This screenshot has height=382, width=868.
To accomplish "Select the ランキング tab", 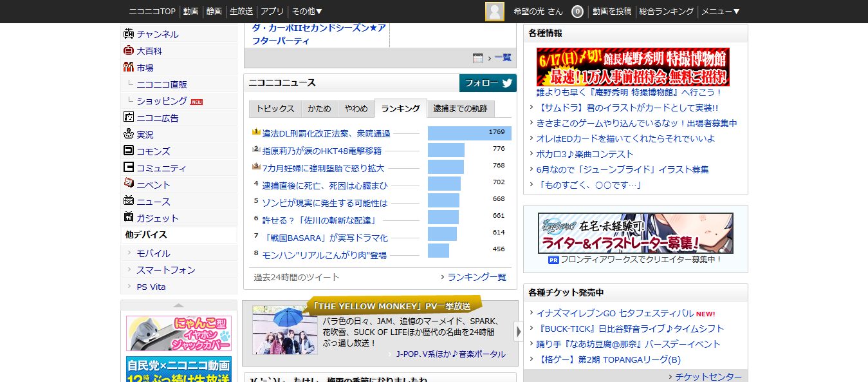I will tap(401, 109).
